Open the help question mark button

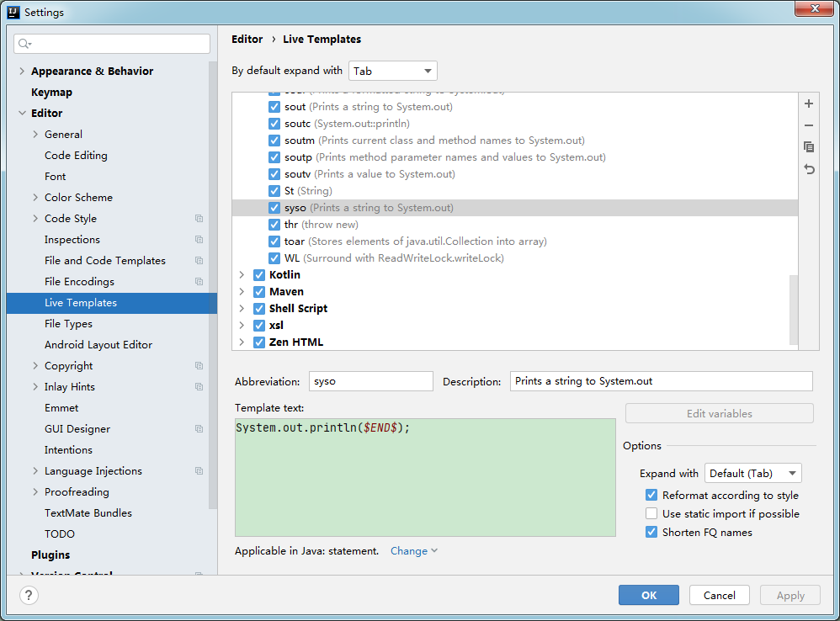coord(29,595)
